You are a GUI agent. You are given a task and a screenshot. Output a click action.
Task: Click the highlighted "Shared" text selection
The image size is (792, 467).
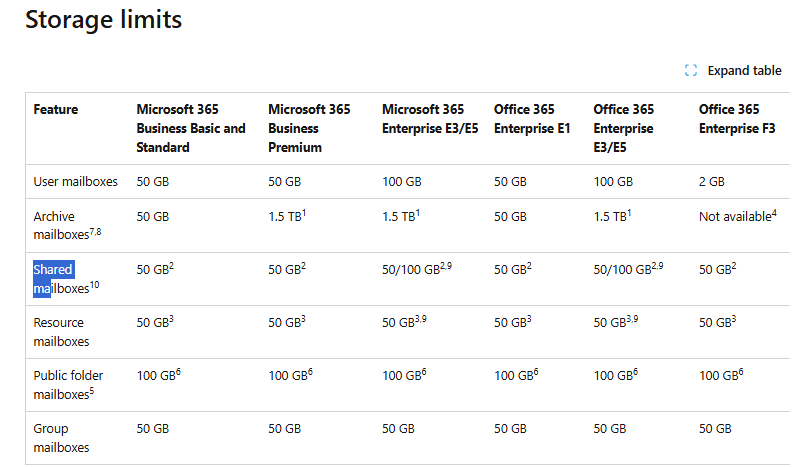(x=54, y=270)
